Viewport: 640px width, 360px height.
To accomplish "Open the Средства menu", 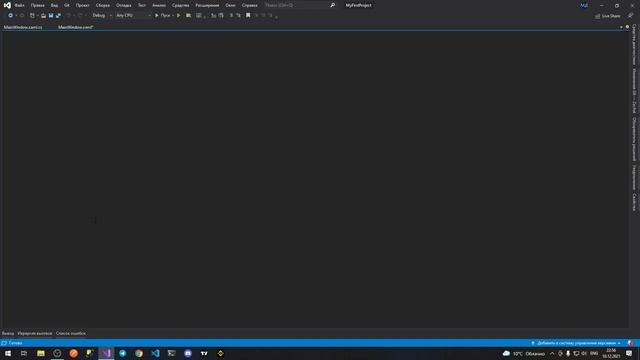I will 180,5.
